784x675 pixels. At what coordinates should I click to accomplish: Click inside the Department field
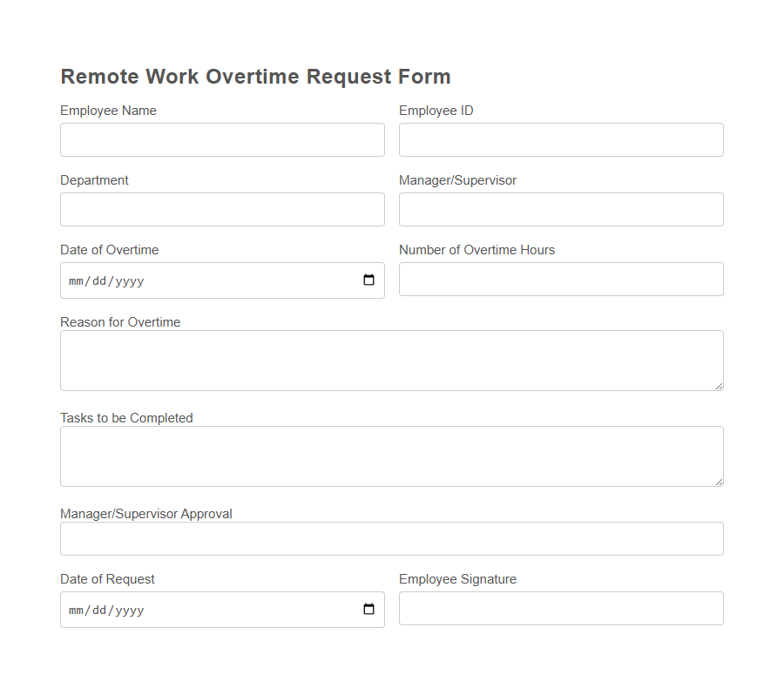222,209
